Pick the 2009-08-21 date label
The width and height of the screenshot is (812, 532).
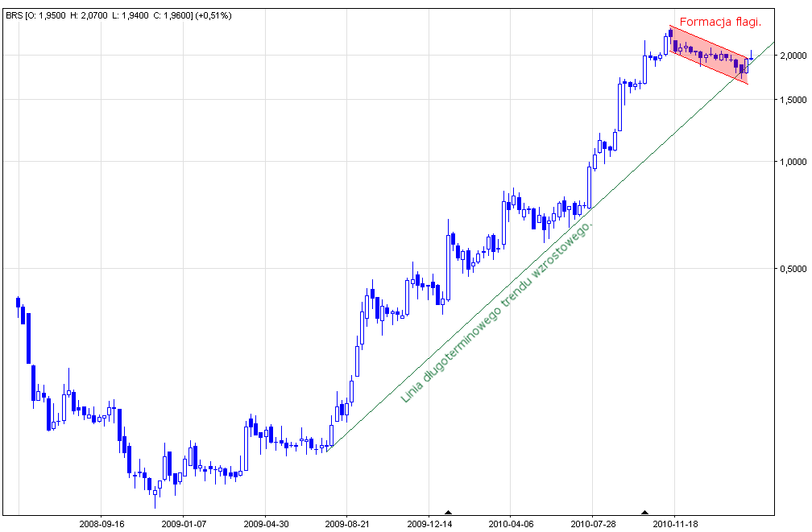[346, 523]
